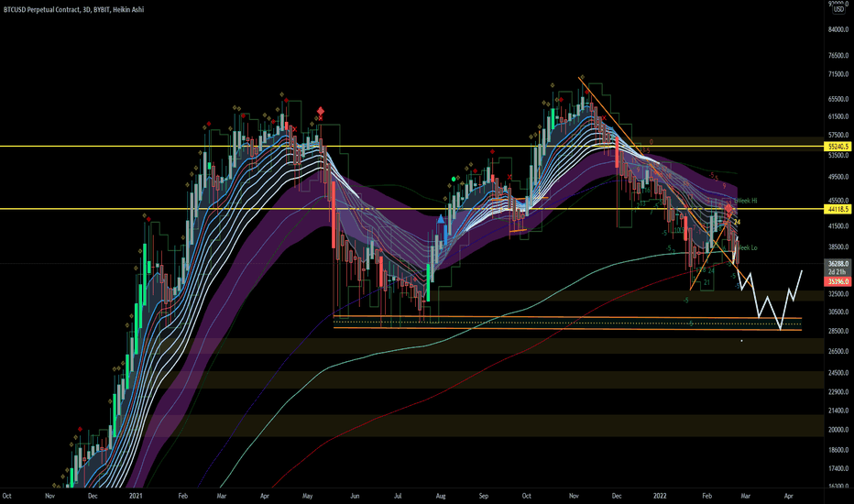This screenshot has height=504, width=854.
Task: Click the 17400.0 price axis label
Action: tap(838, 468)
